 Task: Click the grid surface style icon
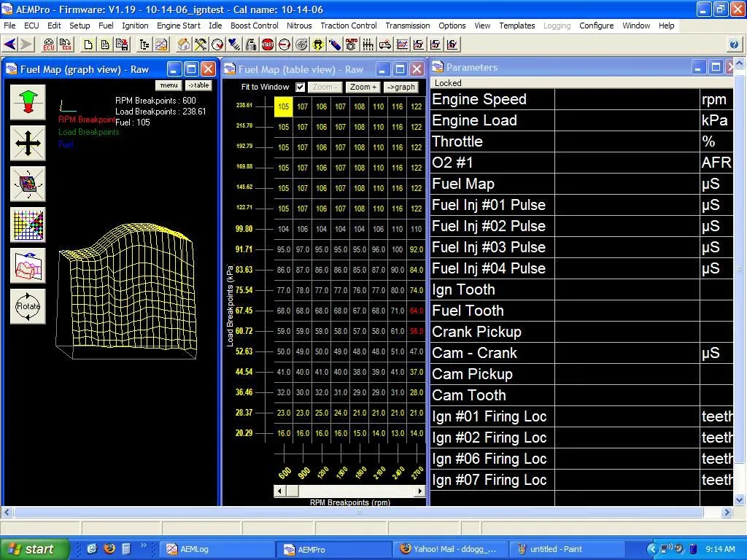tap(27, 225)
